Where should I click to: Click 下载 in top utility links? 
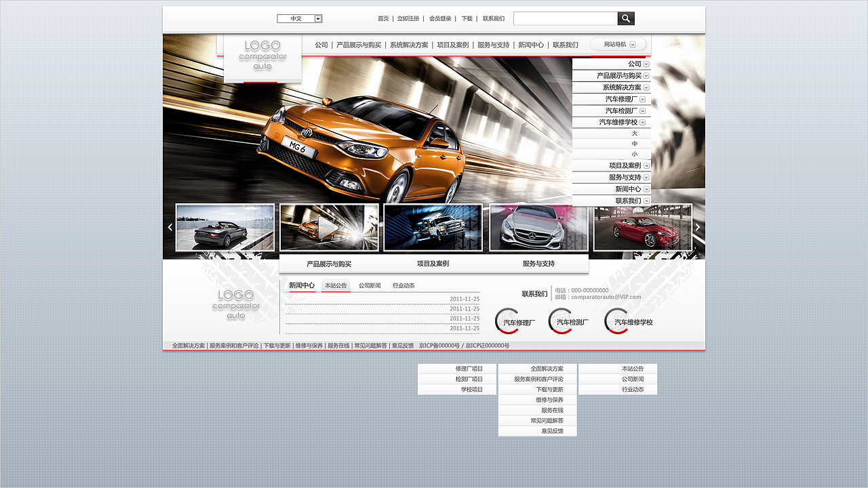pyautogui.click(x=467, y=19)
